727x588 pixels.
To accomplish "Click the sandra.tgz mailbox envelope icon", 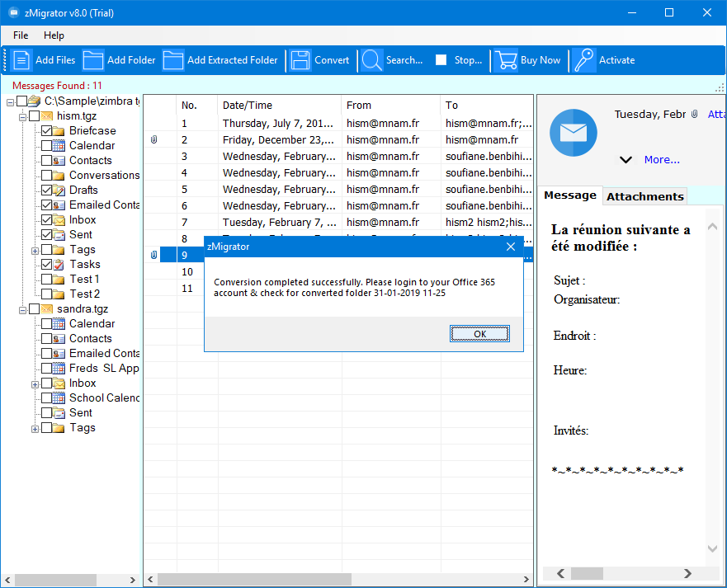I will (47, 308).
